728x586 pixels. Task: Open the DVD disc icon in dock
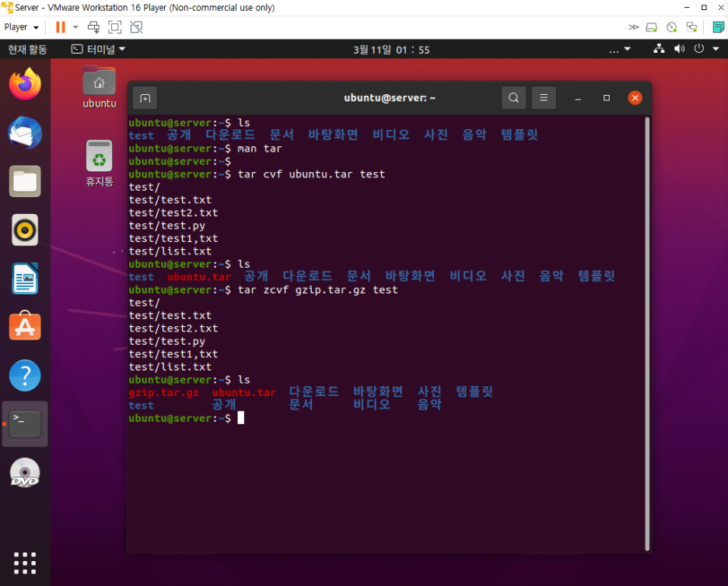tap(25, 473)
